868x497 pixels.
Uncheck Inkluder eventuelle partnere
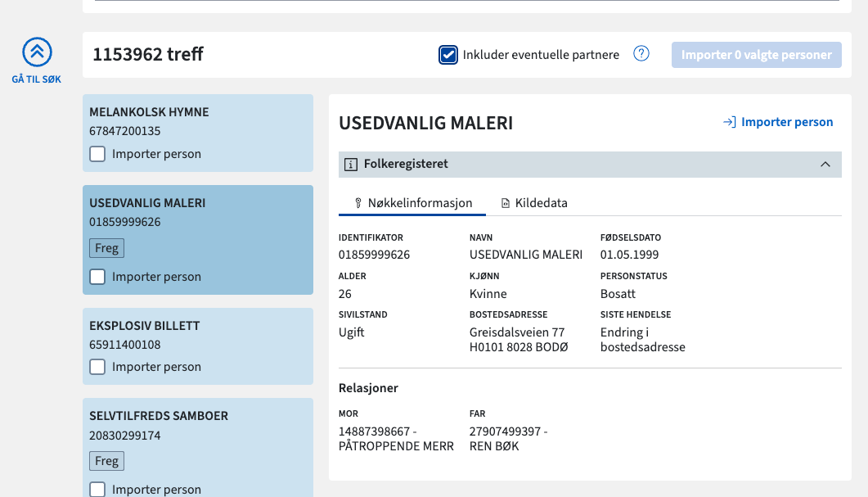pos(448,54)
